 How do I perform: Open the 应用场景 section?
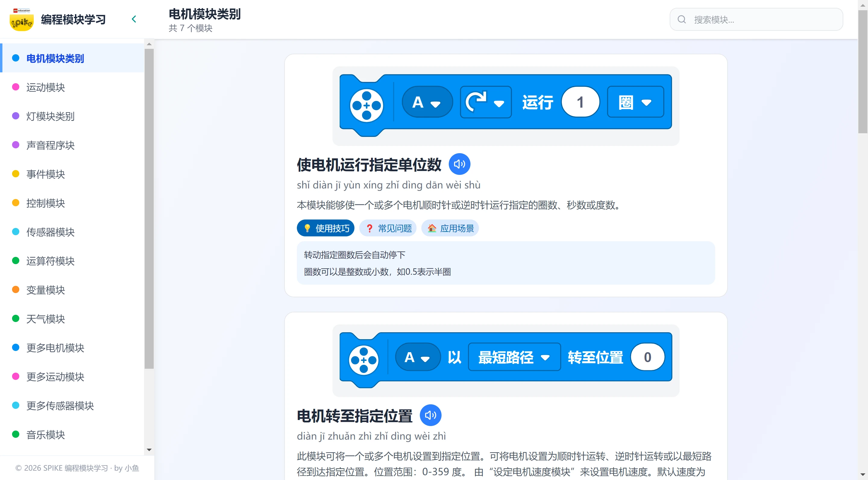tap(450, 228)
